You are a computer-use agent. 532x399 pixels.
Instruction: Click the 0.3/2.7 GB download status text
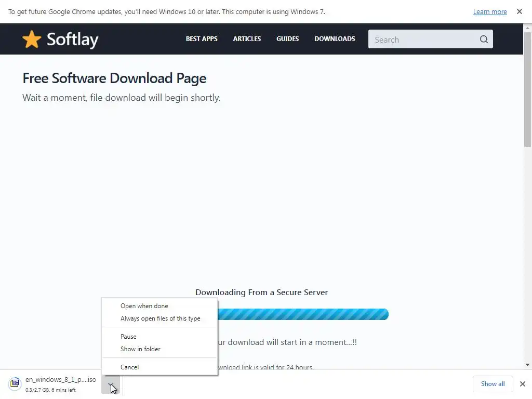50,390
